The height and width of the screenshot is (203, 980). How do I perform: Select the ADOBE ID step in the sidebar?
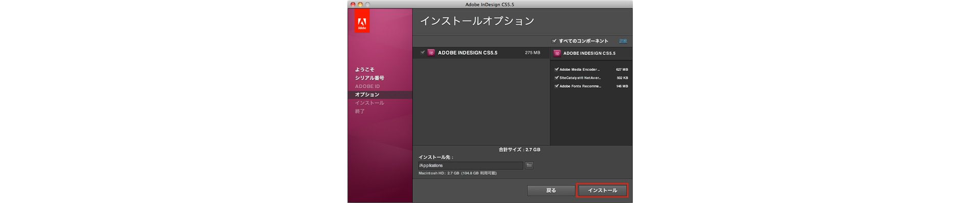point(367,86)
